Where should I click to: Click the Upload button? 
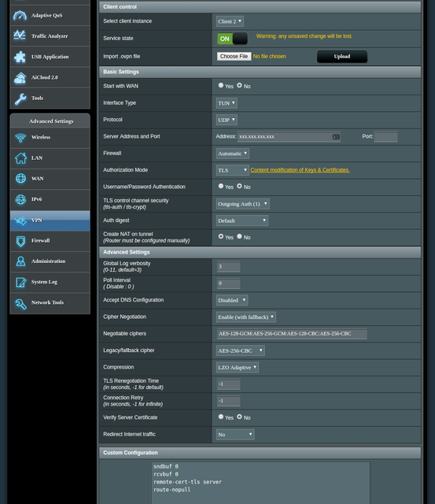coord(342,56)
